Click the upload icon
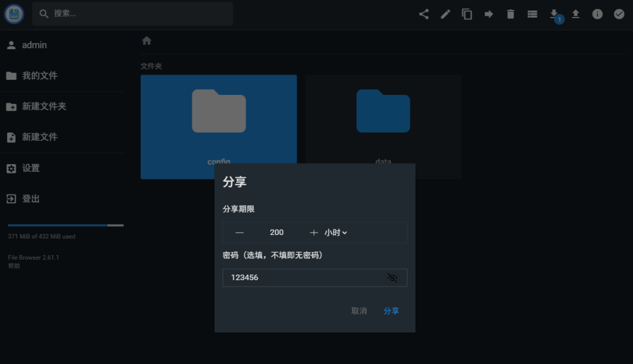This screenshot has height=364, width=633. click(x=576, y=13)
